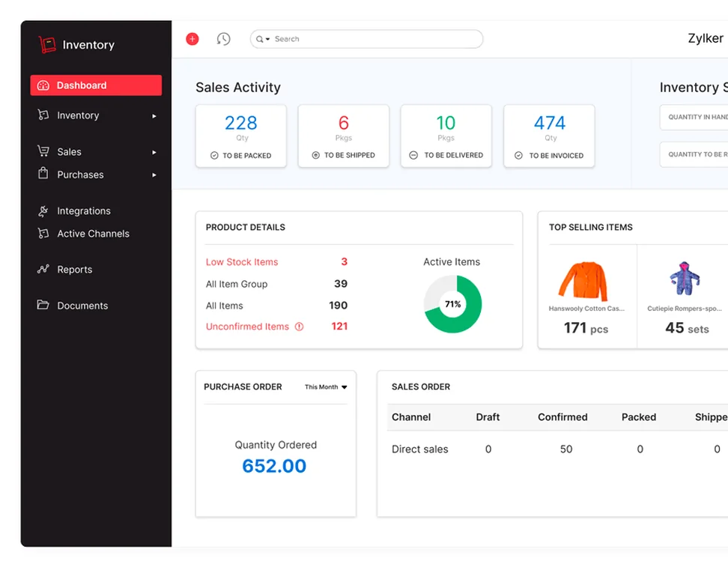
Task: Expand the Purchases submenu arrow
Action: pyautogui.click(x=154, y=175)
